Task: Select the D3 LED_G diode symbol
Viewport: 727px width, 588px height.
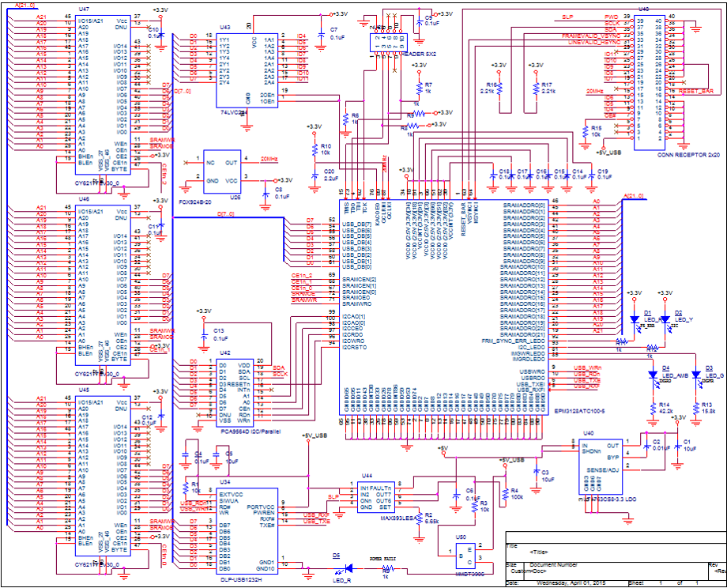Action: click(x=696, y=375)
